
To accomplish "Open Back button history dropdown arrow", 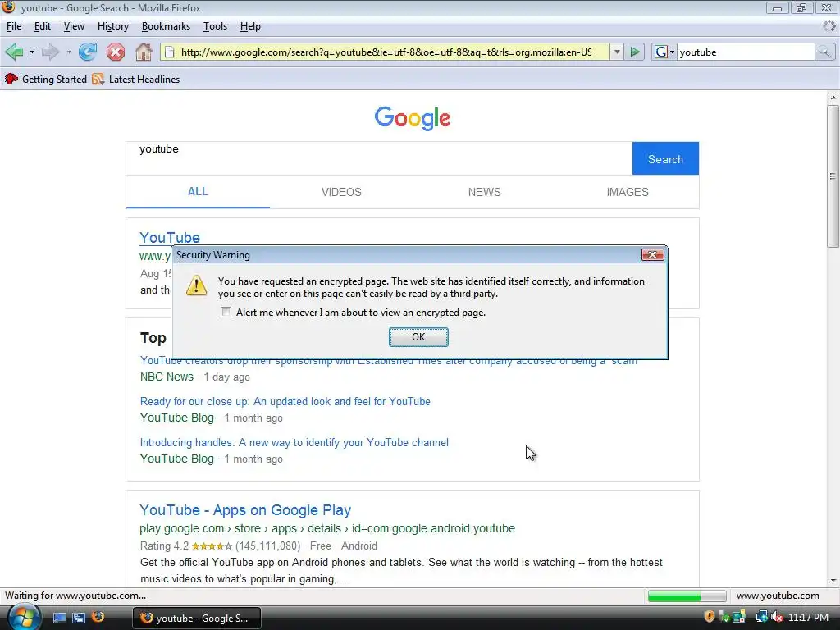I will [32, 52].
